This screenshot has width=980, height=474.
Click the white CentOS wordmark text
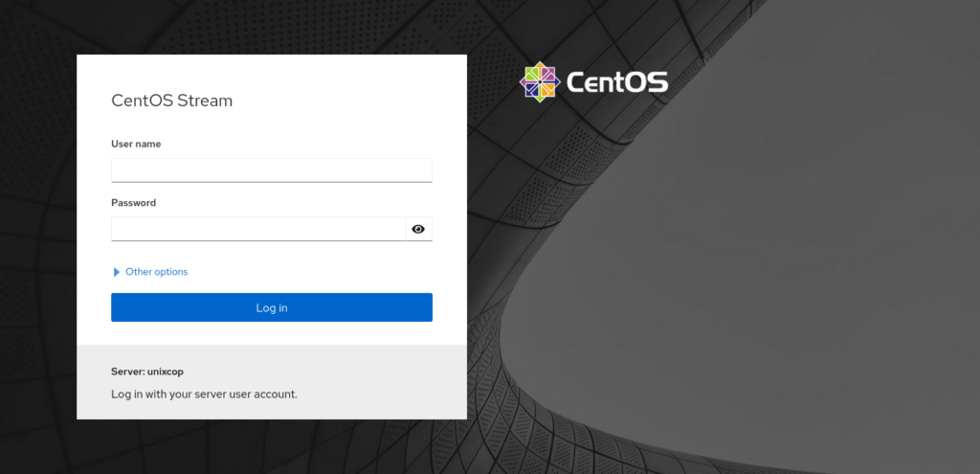617,82
